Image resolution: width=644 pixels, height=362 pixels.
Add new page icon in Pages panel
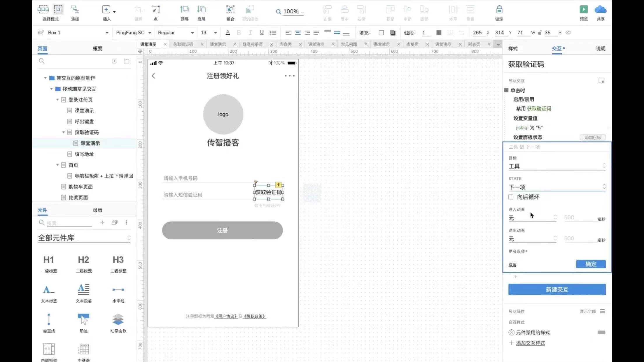coord(114,61)
